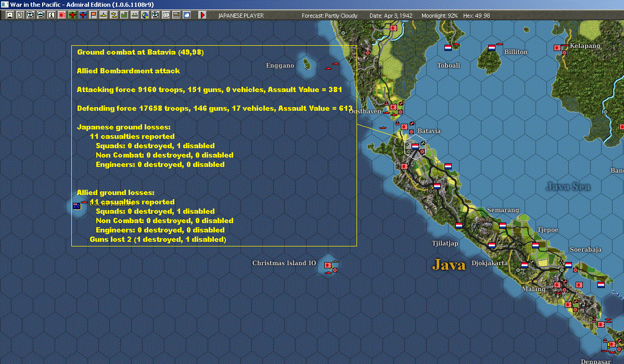The image size is (624, 364).
Task: Click the crosshair target toolbar icon
Action: [155, 15]
